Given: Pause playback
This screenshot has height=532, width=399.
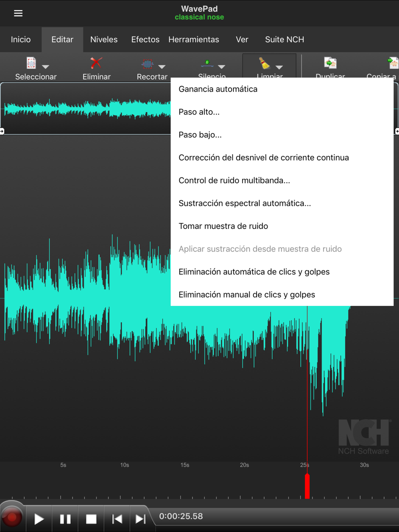Looking at the screenshot, I should click(x=65, y=519).
